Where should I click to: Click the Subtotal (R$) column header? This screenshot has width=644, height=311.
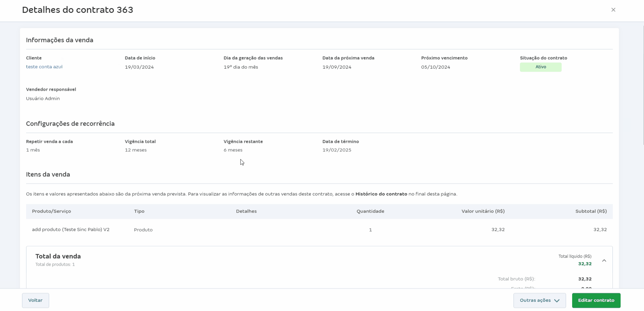coord(591,212)
